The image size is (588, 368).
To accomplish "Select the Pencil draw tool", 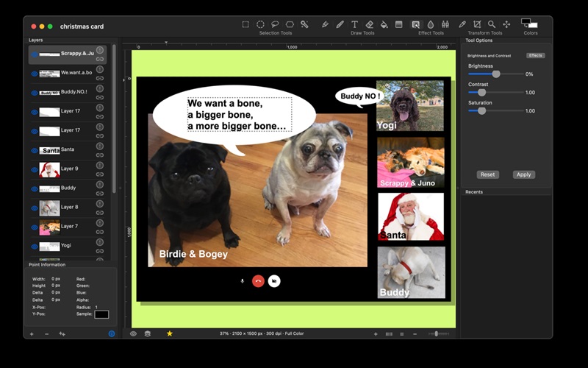I will 325,24.
